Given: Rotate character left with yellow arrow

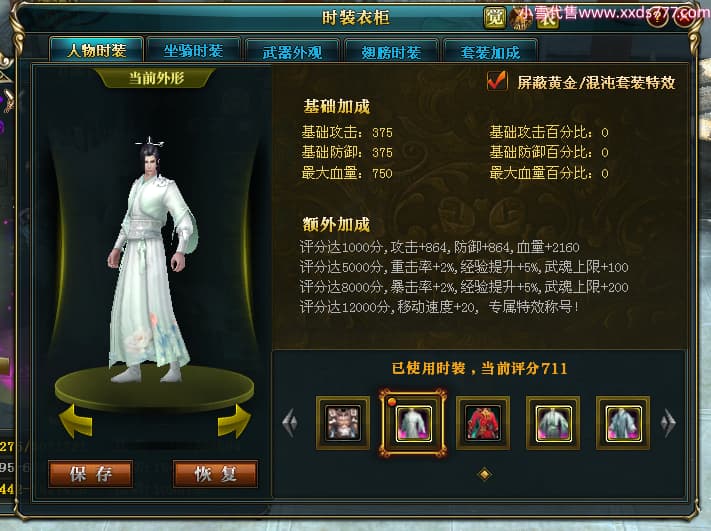Looking at the screenshot, I should pyautogui.click(x=76, y=421).
